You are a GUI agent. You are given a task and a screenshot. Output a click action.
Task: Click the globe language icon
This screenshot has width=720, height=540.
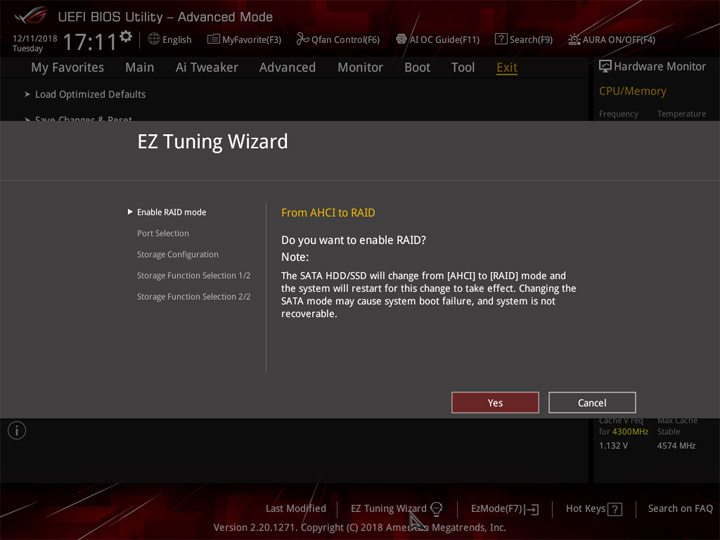click(x=154, y=39)
